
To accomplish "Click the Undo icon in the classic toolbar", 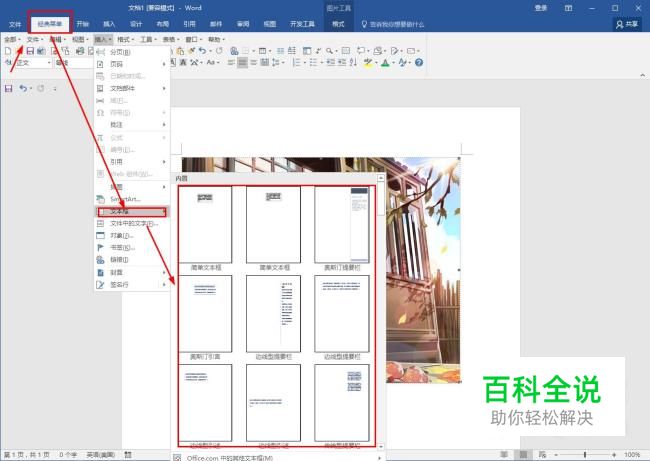I will [203, 51].
